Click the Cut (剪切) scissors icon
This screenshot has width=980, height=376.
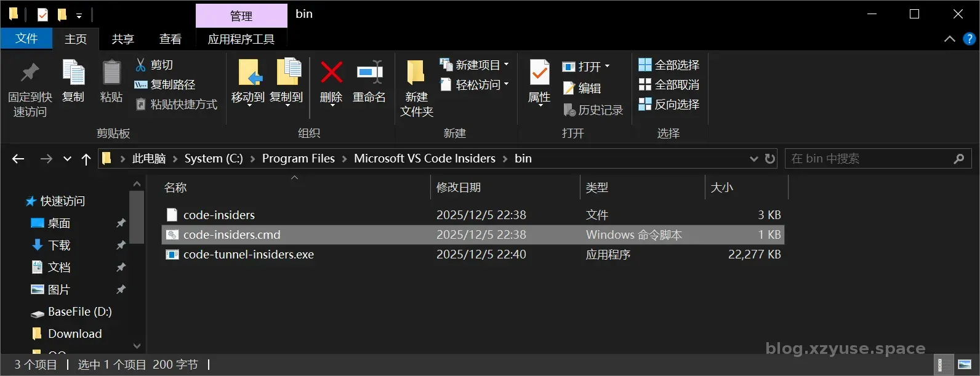pos(141,65)
